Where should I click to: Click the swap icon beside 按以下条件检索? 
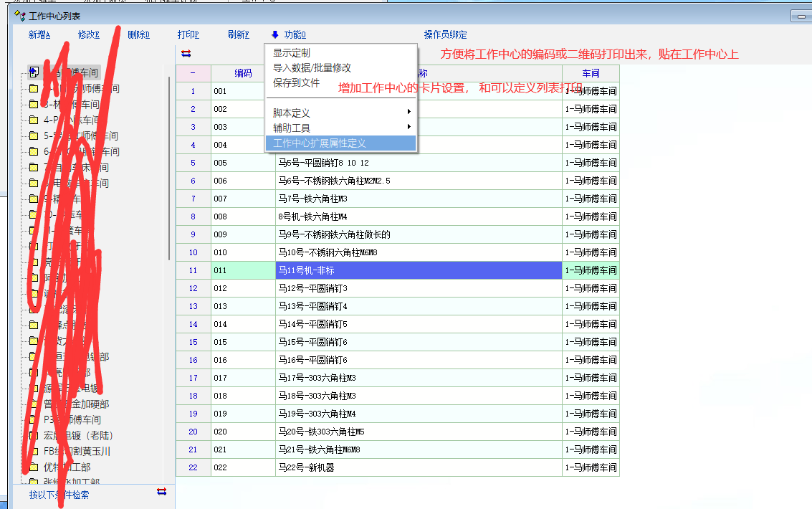(x=161, y=492)
